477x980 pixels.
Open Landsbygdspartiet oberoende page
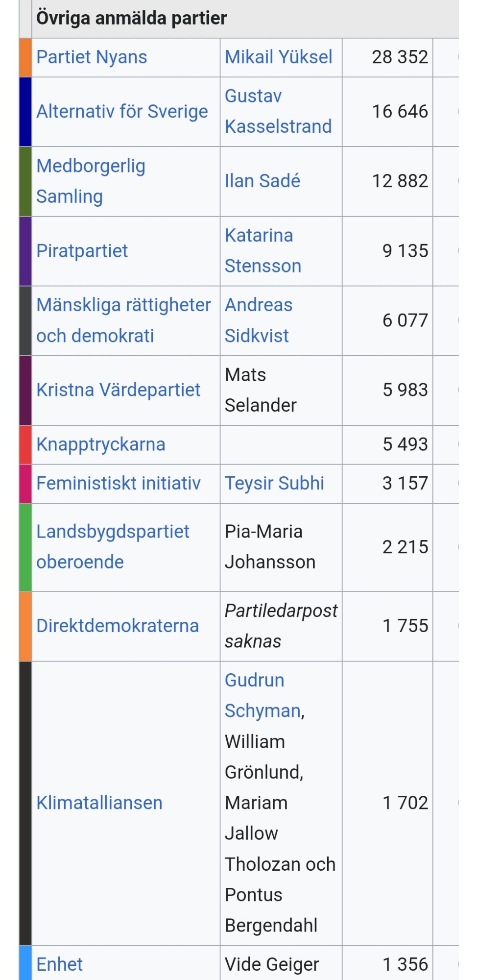[113, 547]
